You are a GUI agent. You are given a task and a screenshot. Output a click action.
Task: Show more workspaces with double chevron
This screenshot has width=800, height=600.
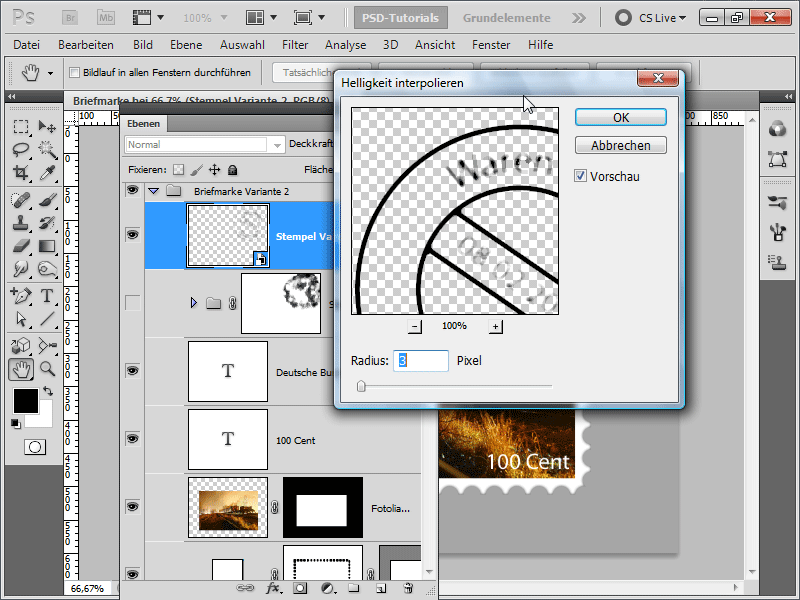[x=579, y=18]
